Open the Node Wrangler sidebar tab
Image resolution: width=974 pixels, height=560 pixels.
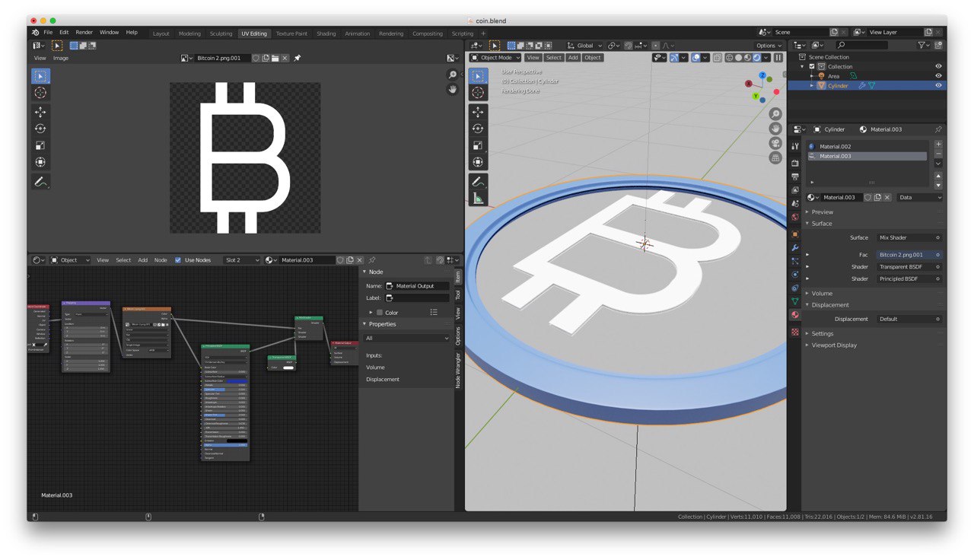click(458, 370)
